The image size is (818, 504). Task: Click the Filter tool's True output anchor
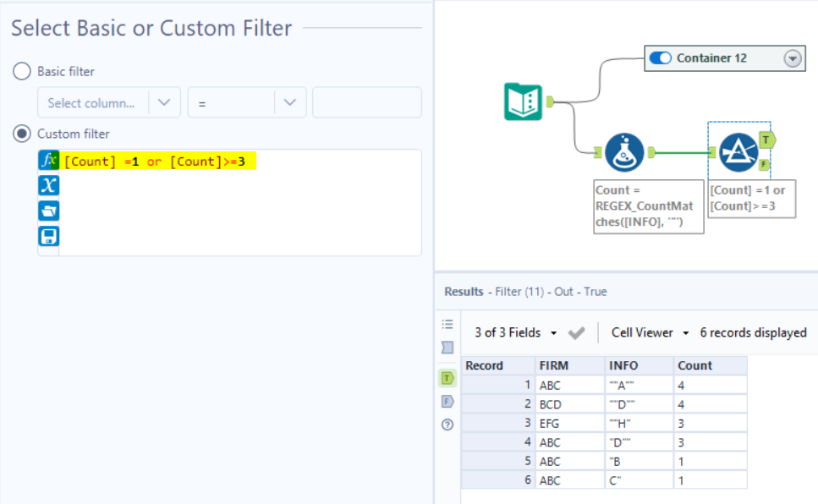(x=767, y=140)
